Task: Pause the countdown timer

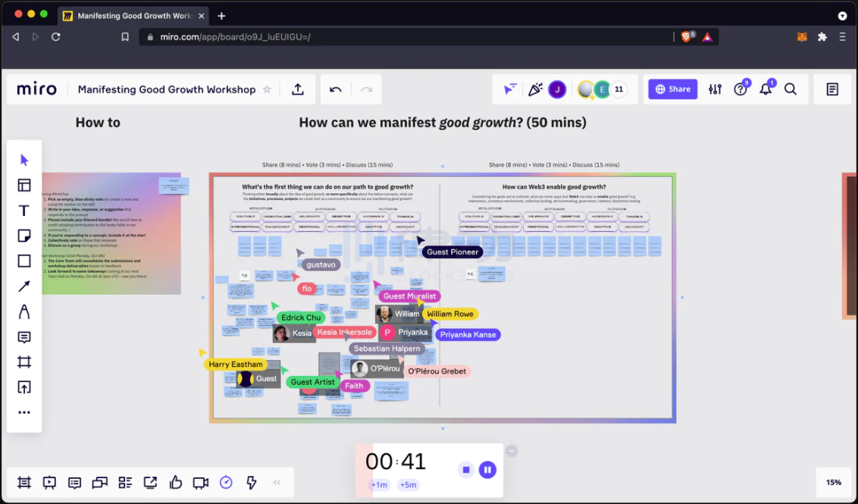Action: click(x=487, y=470)
